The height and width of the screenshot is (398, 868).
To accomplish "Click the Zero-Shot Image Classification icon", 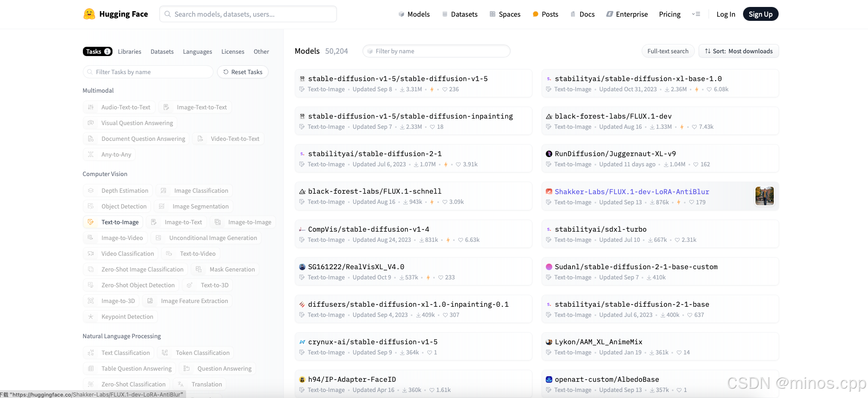I will pyautogui.click(x=91, y=269).
